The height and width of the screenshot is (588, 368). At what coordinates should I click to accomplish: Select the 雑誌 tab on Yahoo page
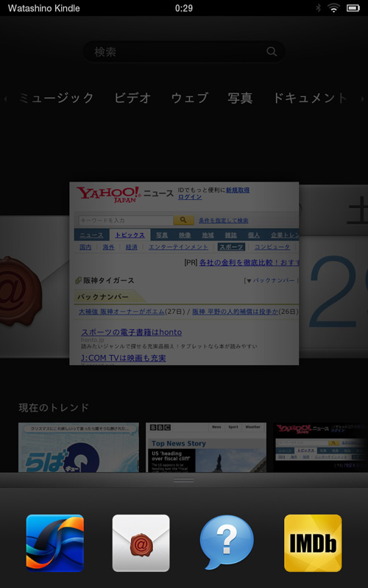coord(230,235)
